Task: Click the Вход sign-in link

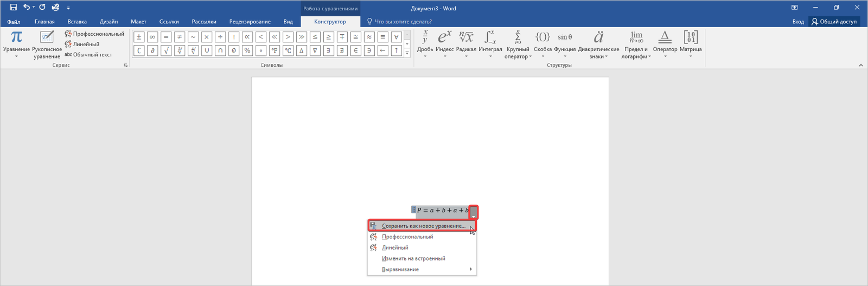Action: click(x=797, y=22)
